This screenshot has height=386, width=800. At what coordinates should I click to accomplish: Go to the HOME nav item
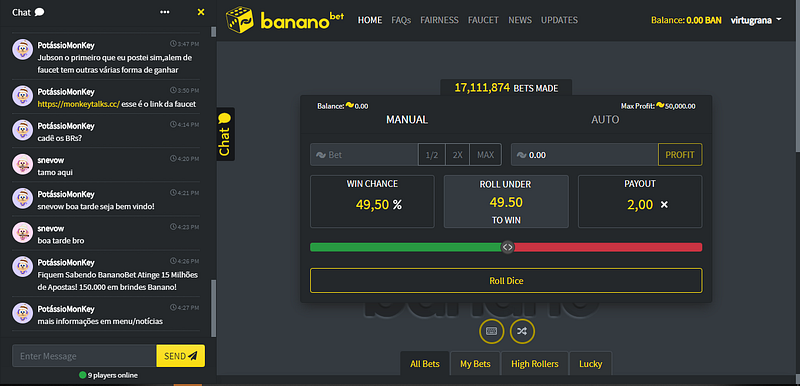(370, 20)
